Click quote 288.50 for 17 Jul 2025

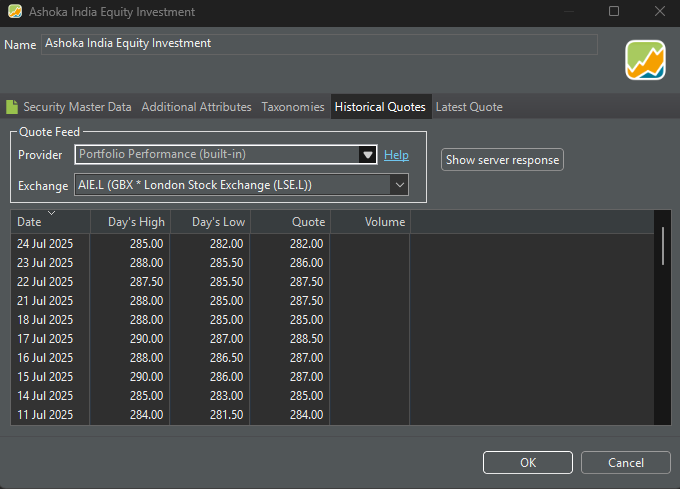tap(307, 339)
